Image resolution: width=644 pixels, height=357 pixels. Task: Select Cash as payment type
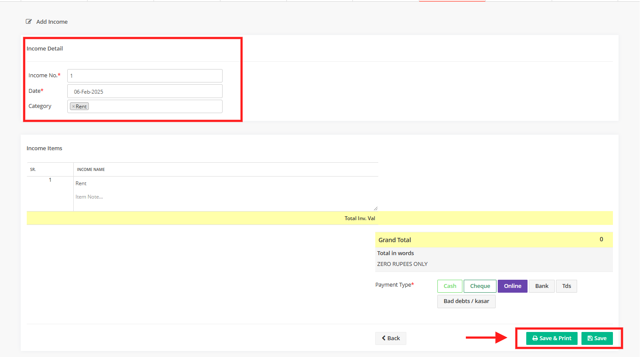(x=449, y=286)
